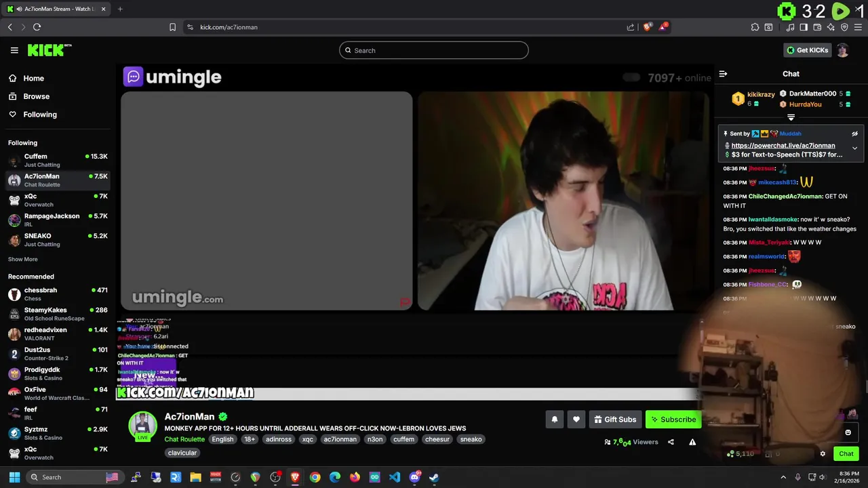Launch Steam from taskbar
Screen dimensions: 868x488
pos(434,477)
